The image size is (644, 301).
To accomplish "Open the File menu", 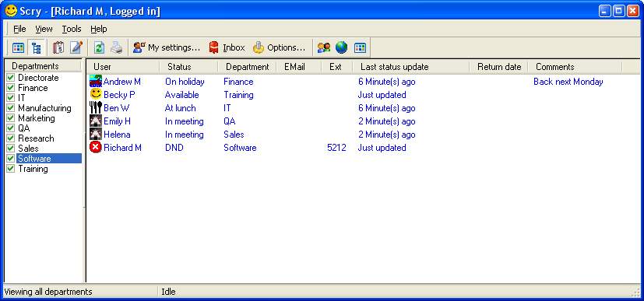I will tap(19, 29).
